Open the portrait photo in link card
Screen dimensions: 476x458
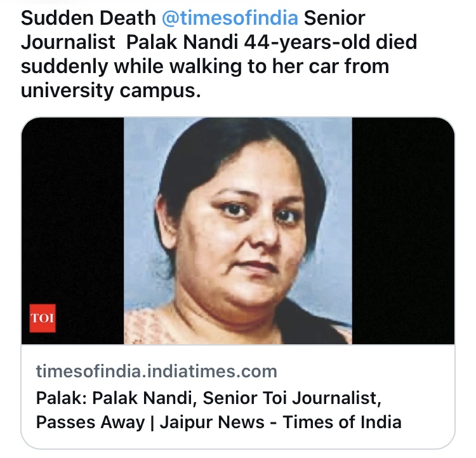point(238,231)
